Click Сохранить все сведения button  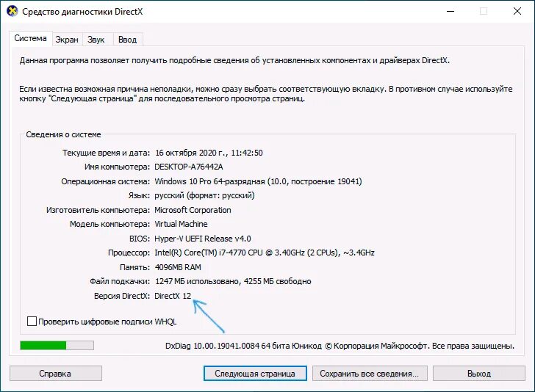(370, 373)
